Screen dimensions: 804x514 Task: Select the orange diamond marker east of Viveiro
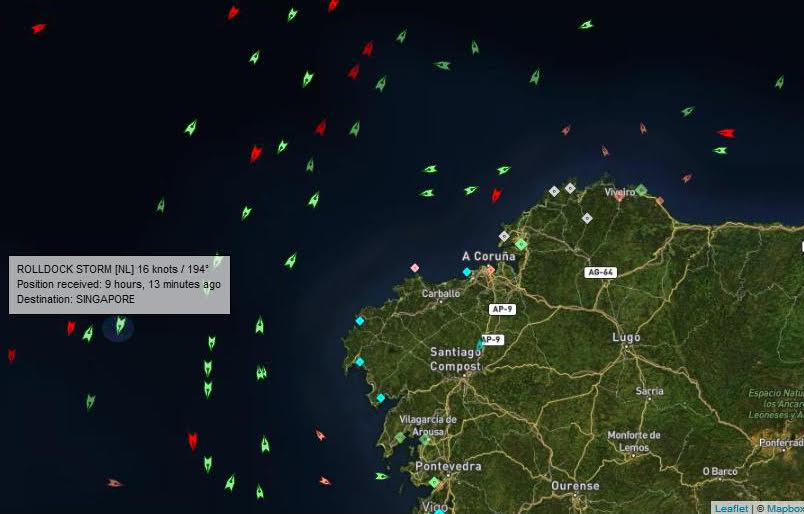[660, 201]
